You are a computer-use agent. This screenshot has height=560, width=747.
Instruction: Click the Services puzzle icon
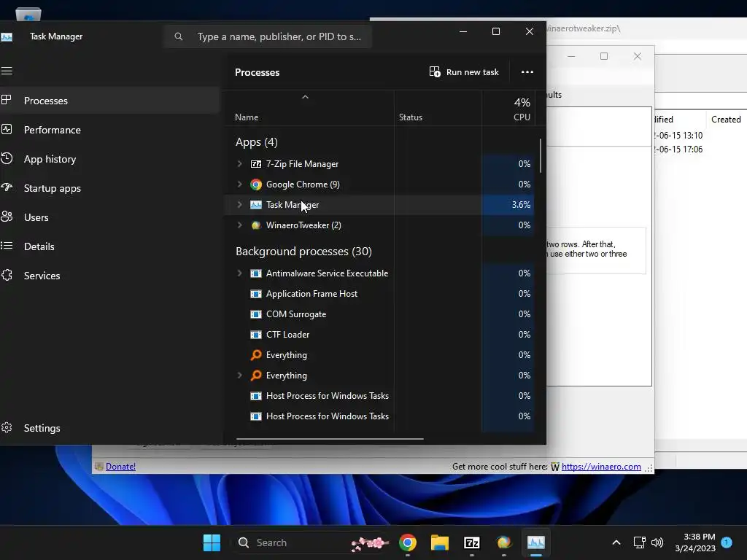coord(6,275)
